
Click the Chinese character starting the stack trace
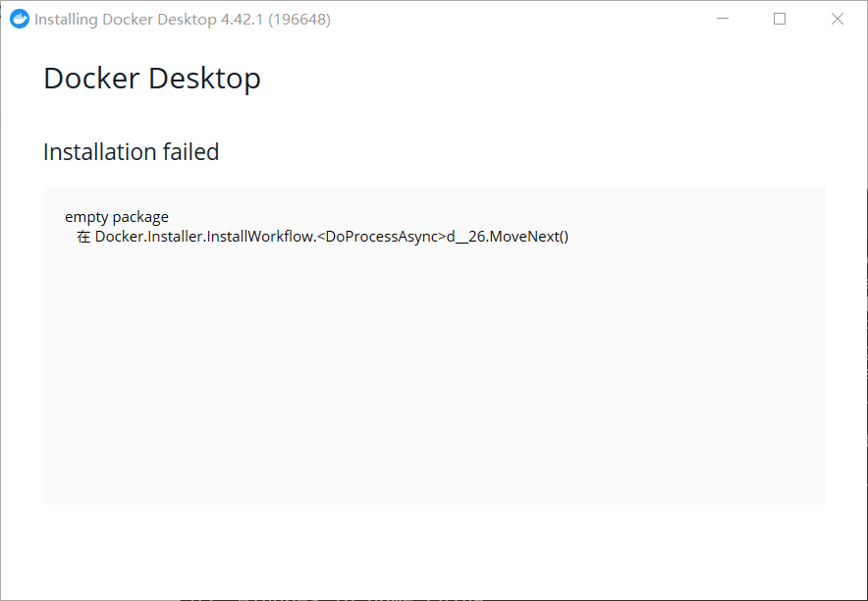coord(83,237)
